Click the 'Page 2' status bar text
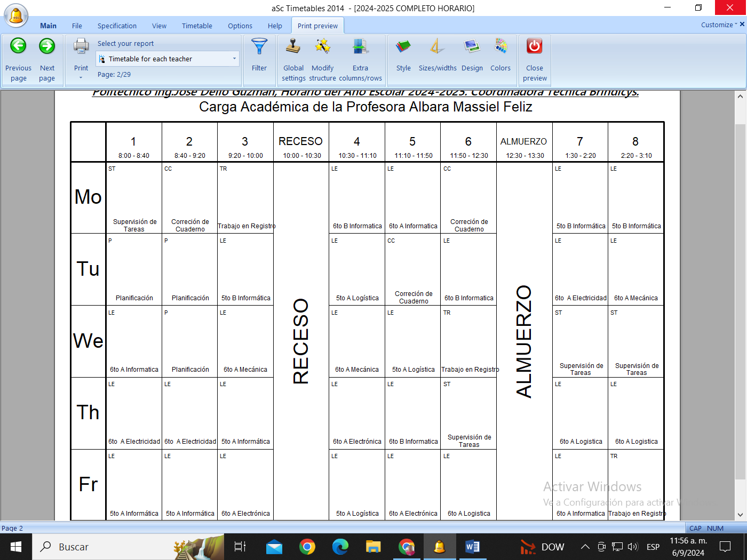 coord(12,528)
